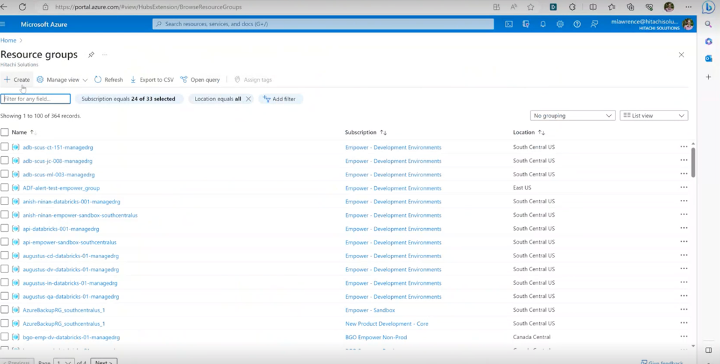Pin Resource groups to dashboard
The width and height of the screenshot is (720, 364).
click(x=91, y=55)
